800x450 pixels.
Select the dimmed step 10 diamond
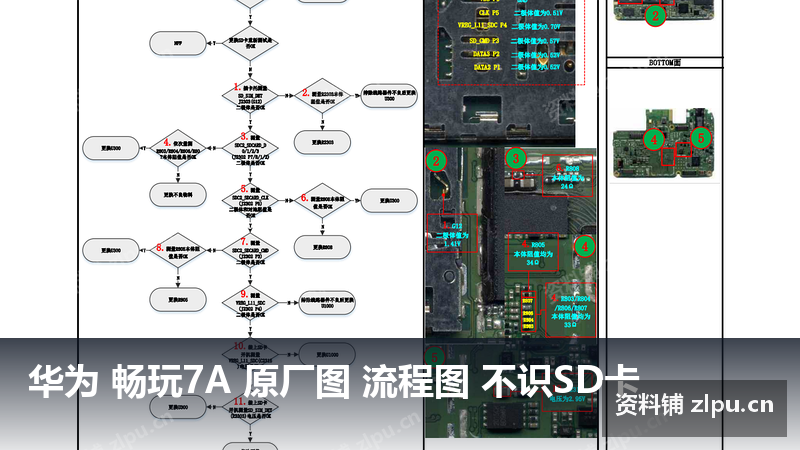tap(250, 355)
